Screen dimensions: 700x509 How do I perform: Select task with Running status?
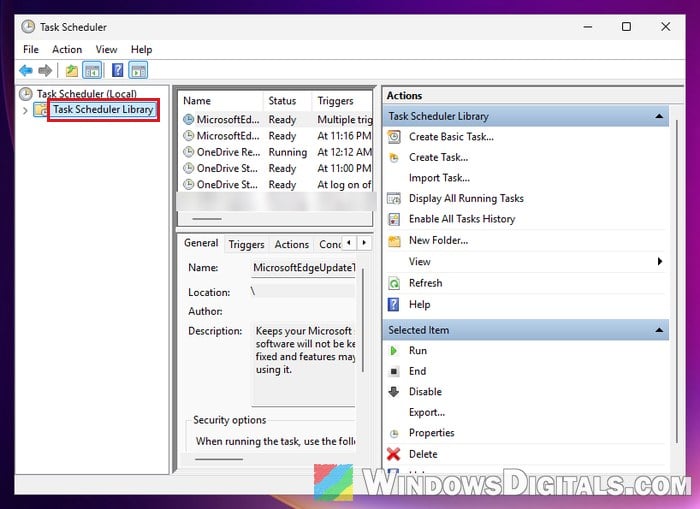click(x=277, y=152)
